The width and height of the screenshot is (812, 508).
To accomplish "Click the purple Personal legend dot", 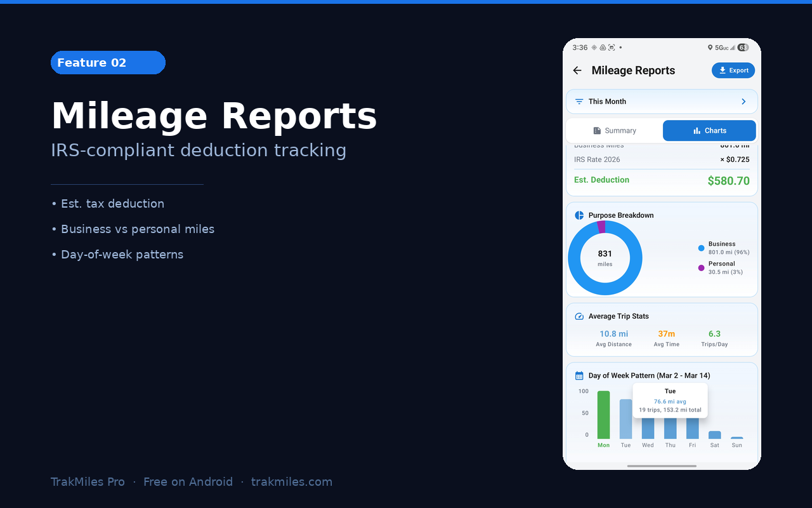I will click(x=700, y=267).
